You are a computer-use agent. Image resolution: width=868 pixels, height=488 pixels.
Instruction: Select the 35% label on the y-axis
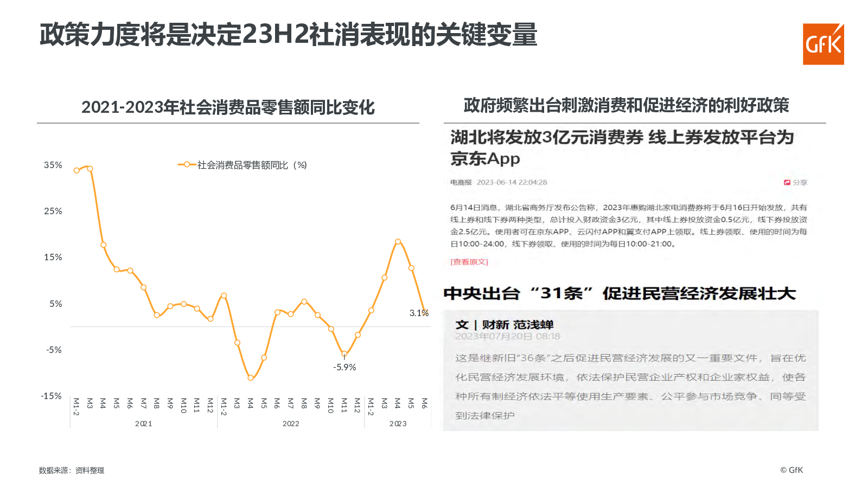coord(53,165)
